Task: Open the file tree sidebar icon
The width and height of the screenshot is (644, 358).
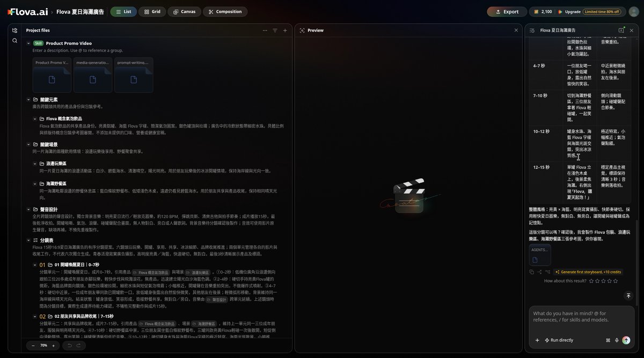Action: pyautogui.click(x=14, y=31)
